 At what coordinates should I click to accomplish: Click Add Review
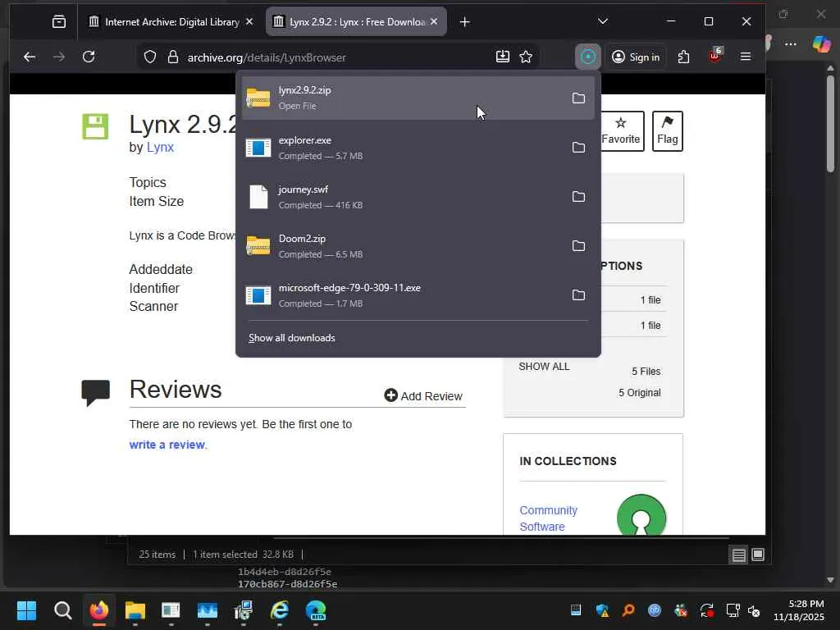tap(423, 396)
